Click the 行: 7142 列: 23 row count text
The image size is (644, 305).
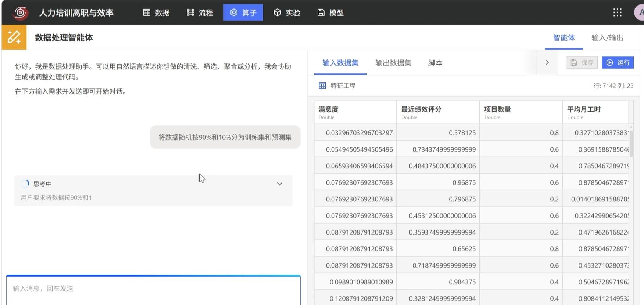(x=613, y=86)
